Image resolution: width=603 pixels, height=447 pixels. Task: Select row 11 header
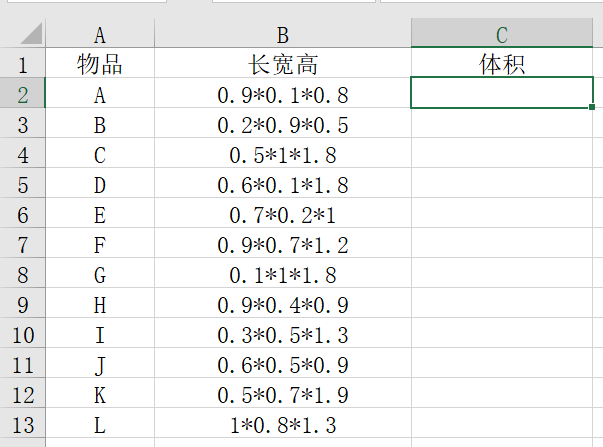23,363
